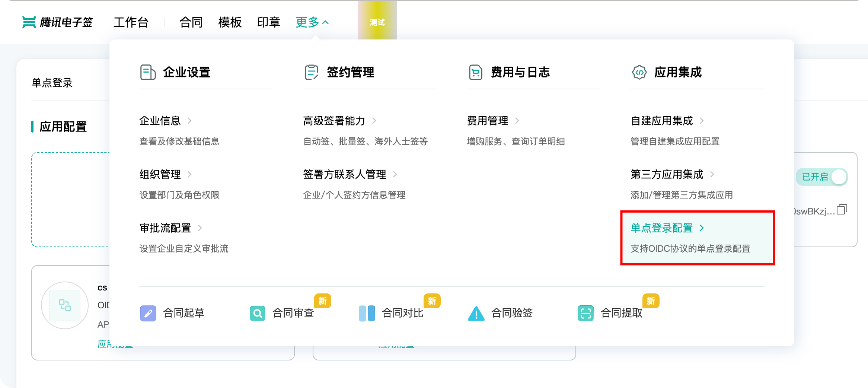Click the 签约管理 clipboard icon
The image size is (868, 388).
(x=311, y=72)
